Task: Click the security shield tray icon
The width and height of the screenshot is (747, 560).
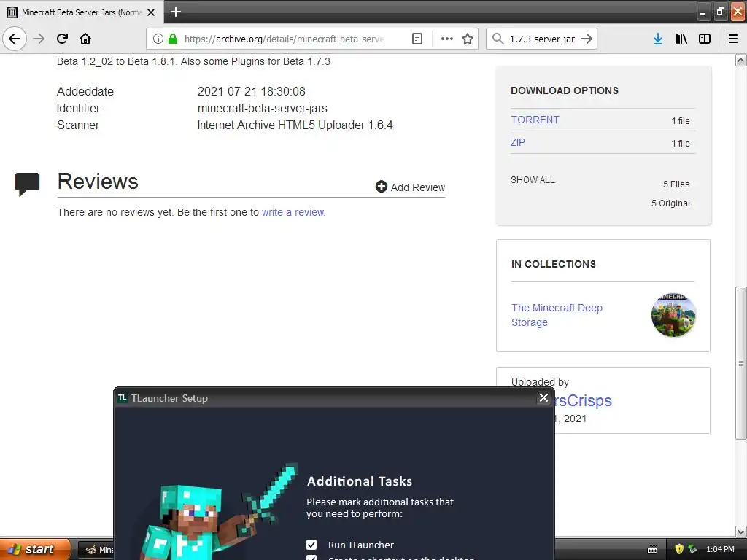Action: 679,549
